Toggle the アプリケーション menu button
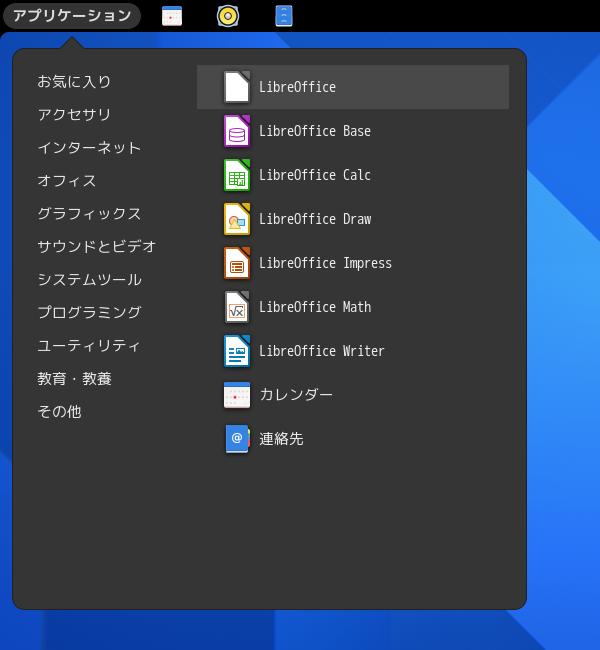 pyautogui.click(x=72, y=16)
